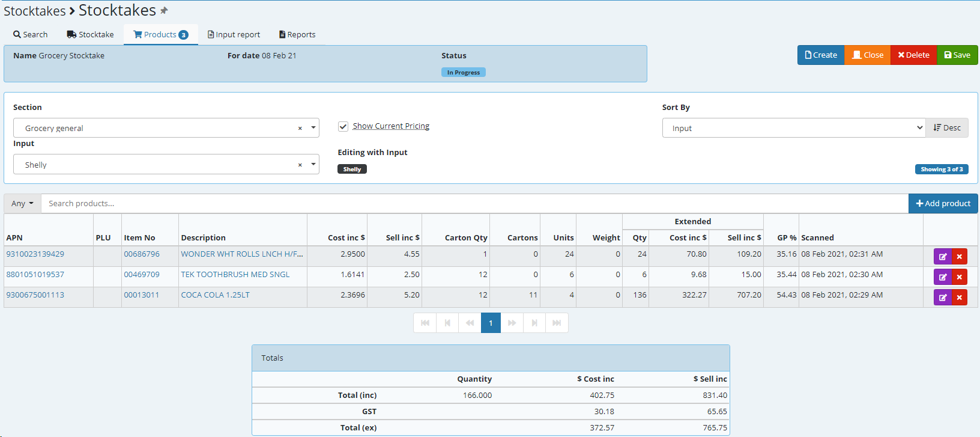Viewport: 980px width, 437px height.
Task: Click the Stocktakes breadcrumb link
Action: click(x=35, y=11)
